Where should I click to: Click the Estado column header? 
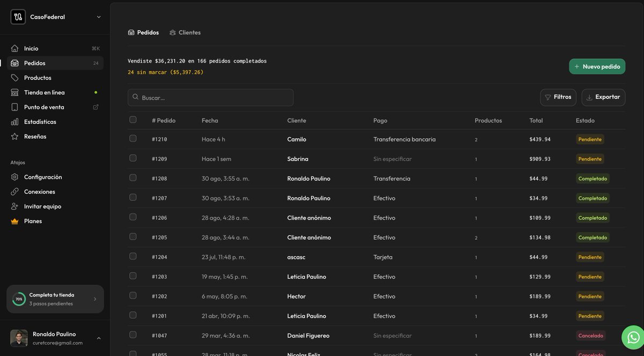[585, 121]
